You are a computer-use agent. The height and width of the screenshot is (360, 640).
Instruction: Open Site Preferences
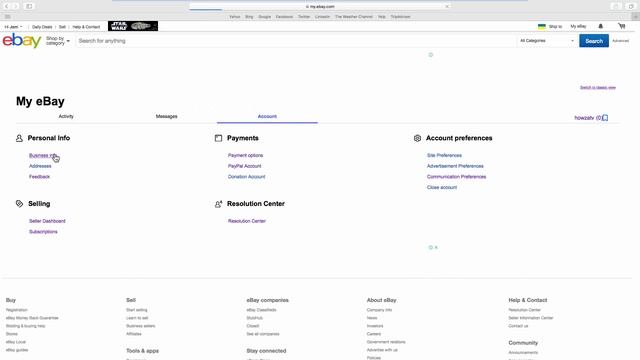(444, 156)
